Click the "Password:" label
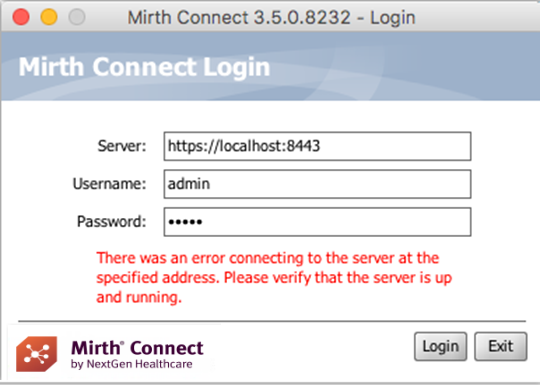This screenshot has height=385, width=540. tap(112, 221)
